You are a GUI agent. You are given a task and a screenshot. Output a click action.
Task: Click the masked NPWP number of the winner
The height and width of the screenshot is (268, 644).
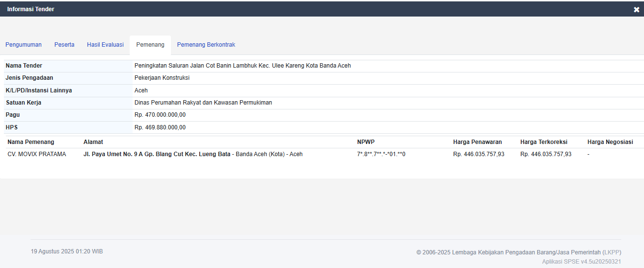[381, 154]
